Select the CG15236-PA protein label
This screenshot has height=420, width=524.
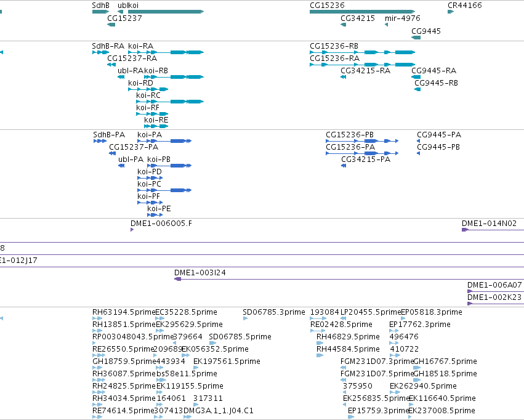(350, 147)
